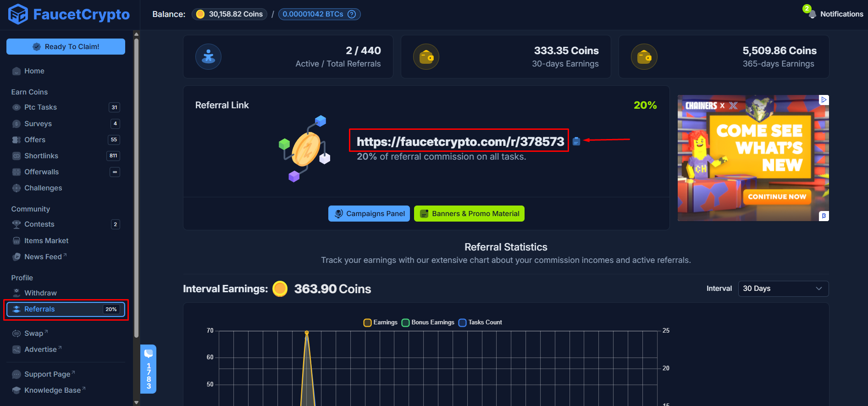Click the Shortlinks sidebar icon
Image resolution: width=868 pixels, height=406 pixels.
click(x=17, y=156)
